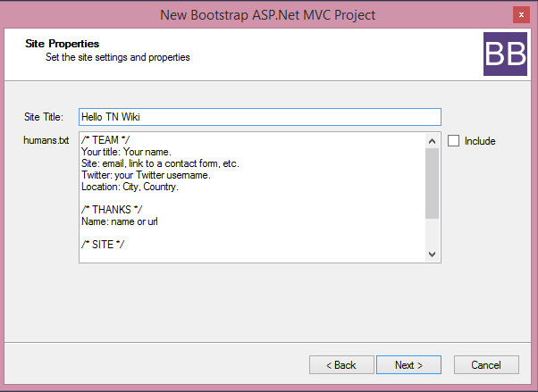The width and height of the screenshot is (538, 392).
Task: Click the THANKS comment line
Action: (x=112, y=210)
